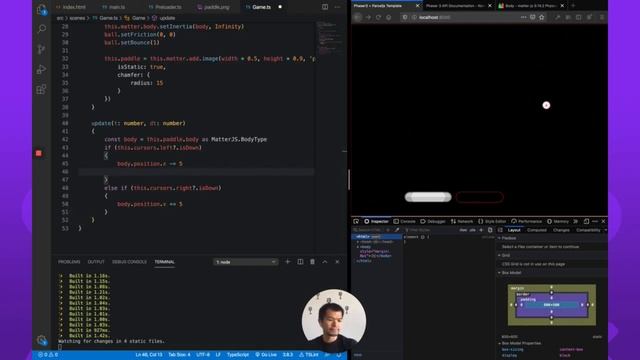Pick an element from the page in DevTools
The image size is (640, 360).
(356, 221)
